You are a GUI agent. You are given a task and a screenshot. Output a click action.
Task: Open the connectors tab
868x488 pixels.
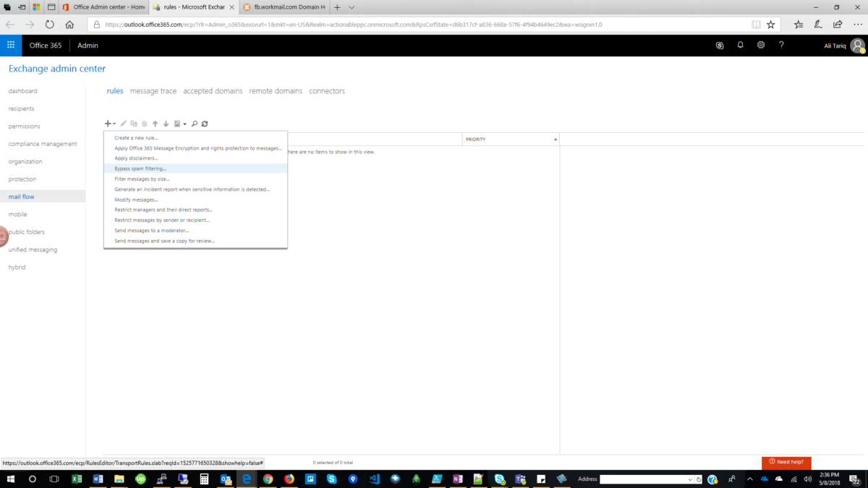pyautogui.click(x=327, y=91)
